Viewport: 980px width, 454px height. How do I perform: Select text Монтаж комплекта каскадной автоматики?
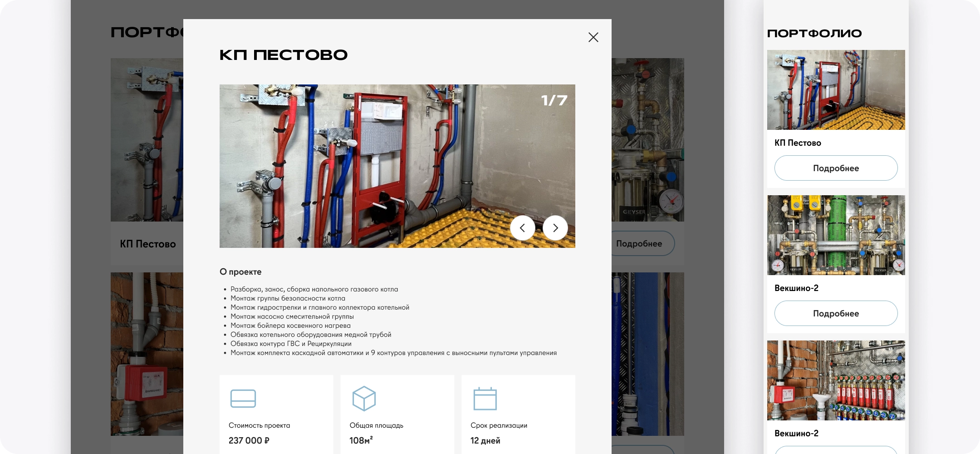[x=297, y=353]
